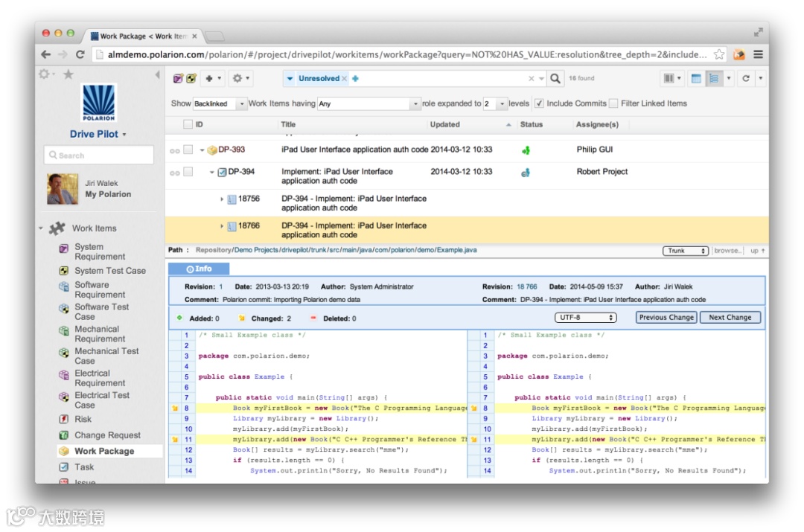Viewport: 804px width, 532px height.
Task: Run the search with the magnifier icon
Action: point(555,78)
